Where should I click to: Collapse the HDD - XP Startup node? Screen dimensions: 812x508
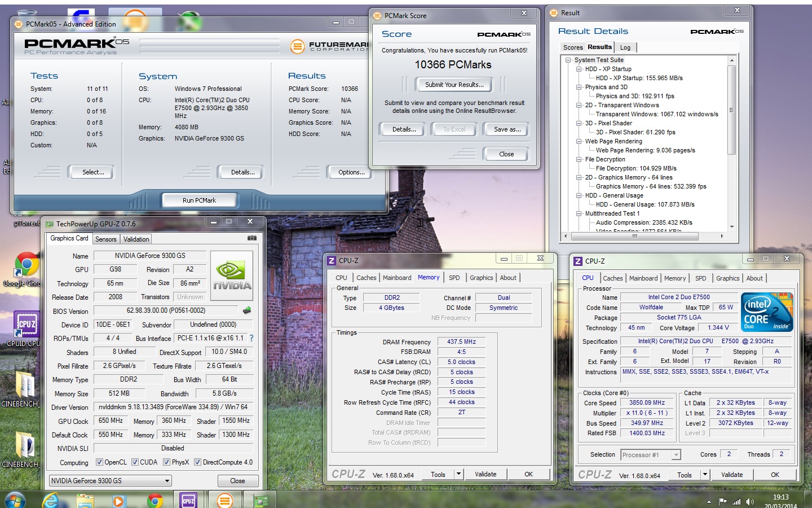click(x=579, y=69)
